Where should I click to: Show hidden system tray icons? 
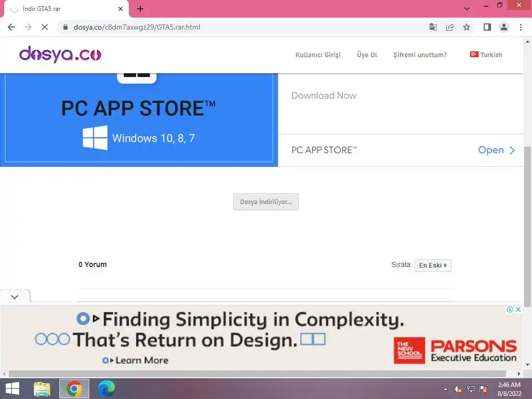(445, 389)
